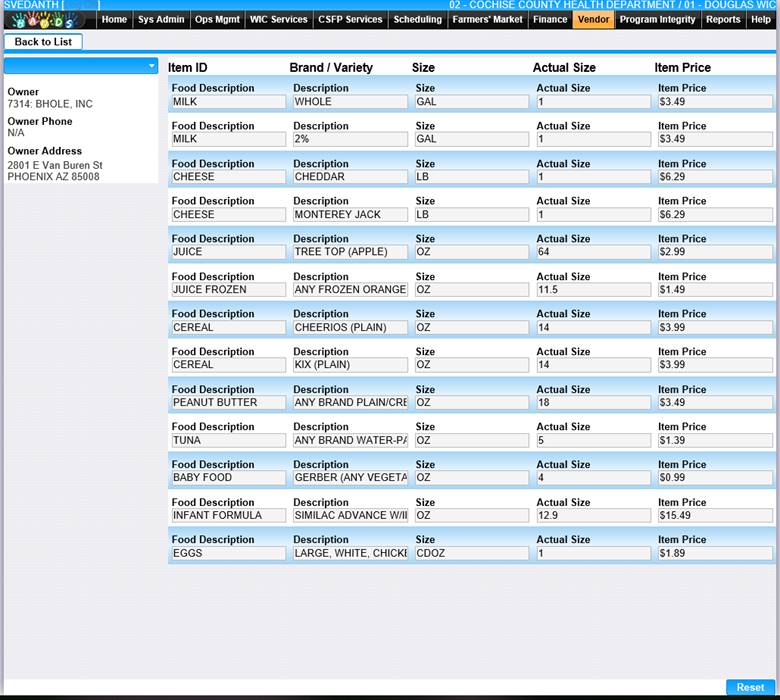Click the Cochise County Health Department header text
This screenshot has height=700, width=780.
point(562,5)
